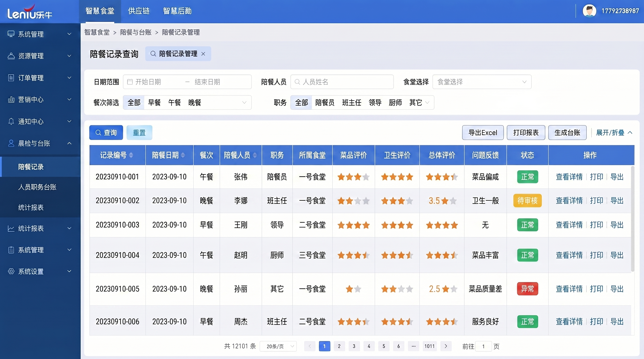Click the 营销中心 bar chart icon
Screen dimensions: 644x359
[x=11, y=100]
